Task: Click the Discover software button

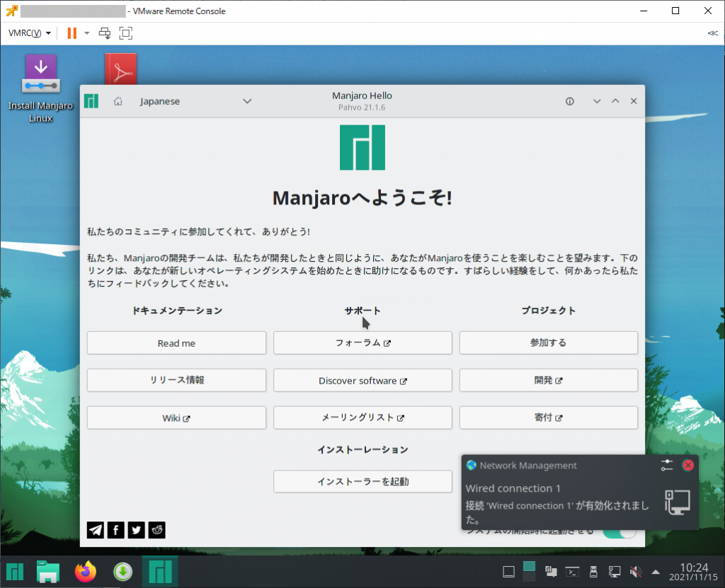Action: point(363,381)
